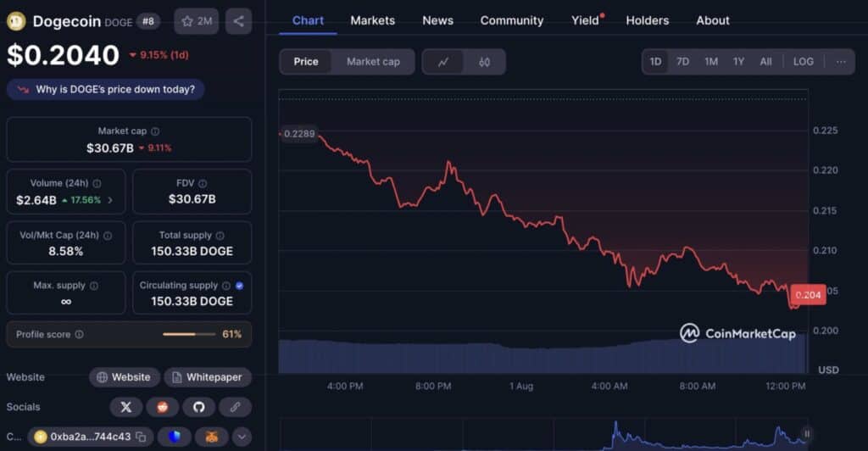Expand Volume (24h) details arrow
Screen dimensions: 868x451
click(x=110, y=200)
